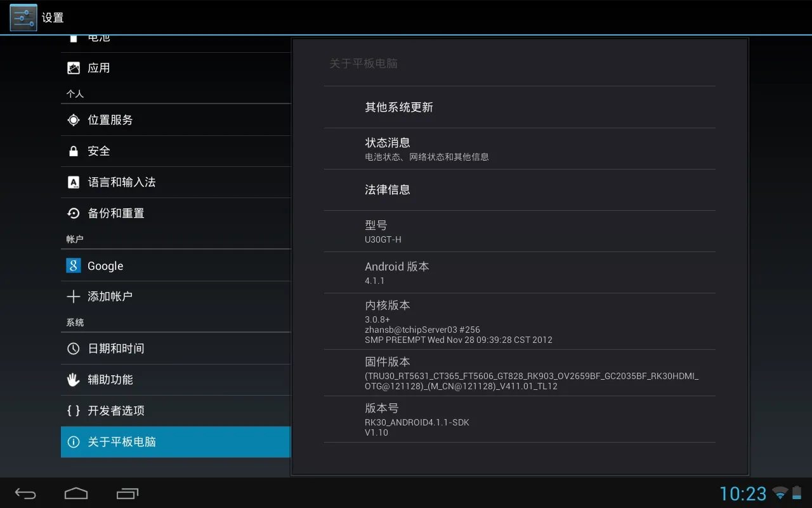812x508 pixels.
Task: Tap the Home navigation button
Action: (x=76, y=493)
